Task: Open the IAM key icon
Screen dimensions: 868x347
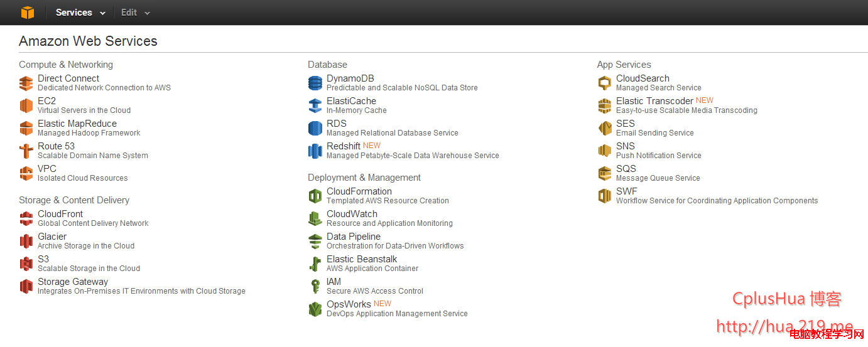Action: (315, 286)
